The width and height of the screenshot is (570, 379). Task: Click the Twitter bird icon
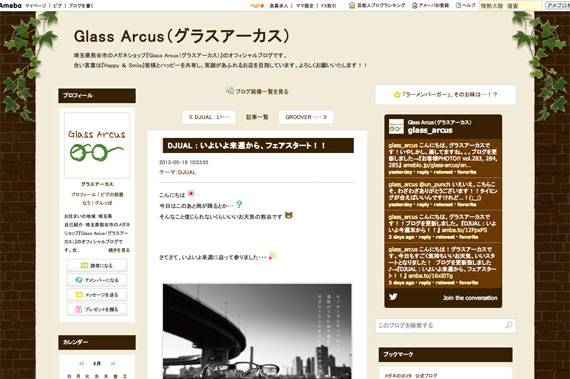coord(393,297)
